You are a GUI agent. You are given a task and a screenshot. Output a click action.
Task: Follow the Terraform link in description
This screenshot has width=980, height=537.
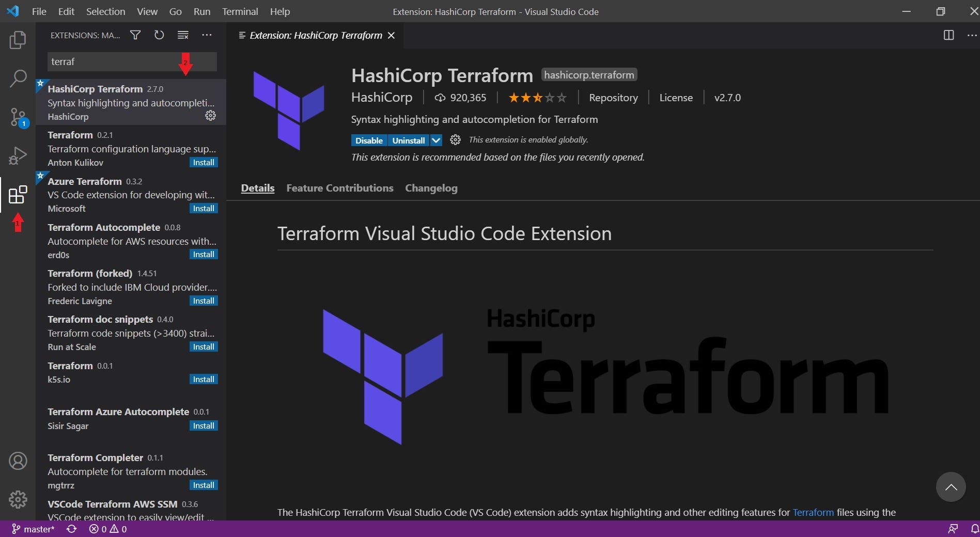[x=813, y=512]
